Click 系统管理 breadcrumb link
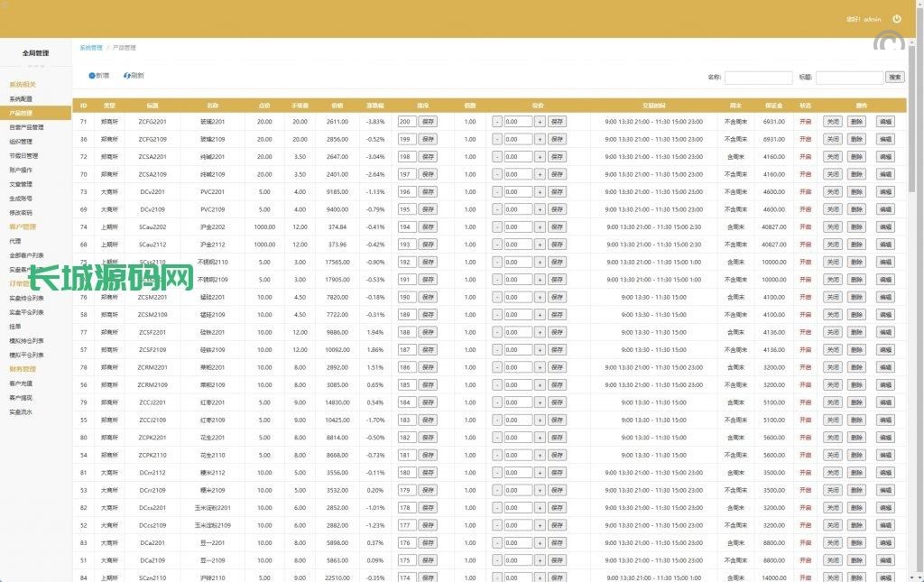This screenshot has height=582, width=924. click(90, 47)
